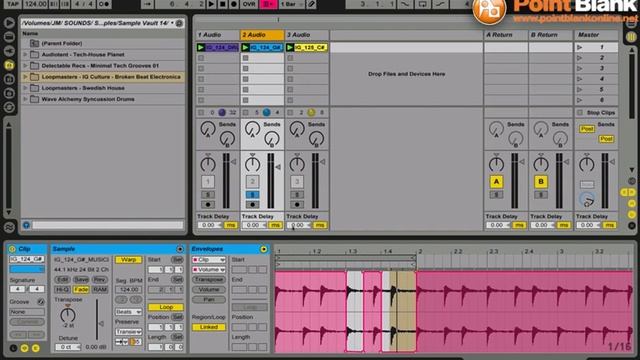640x360 pixels.
Task: Toggle the OVR overdub button
Action: click(249, 4)
